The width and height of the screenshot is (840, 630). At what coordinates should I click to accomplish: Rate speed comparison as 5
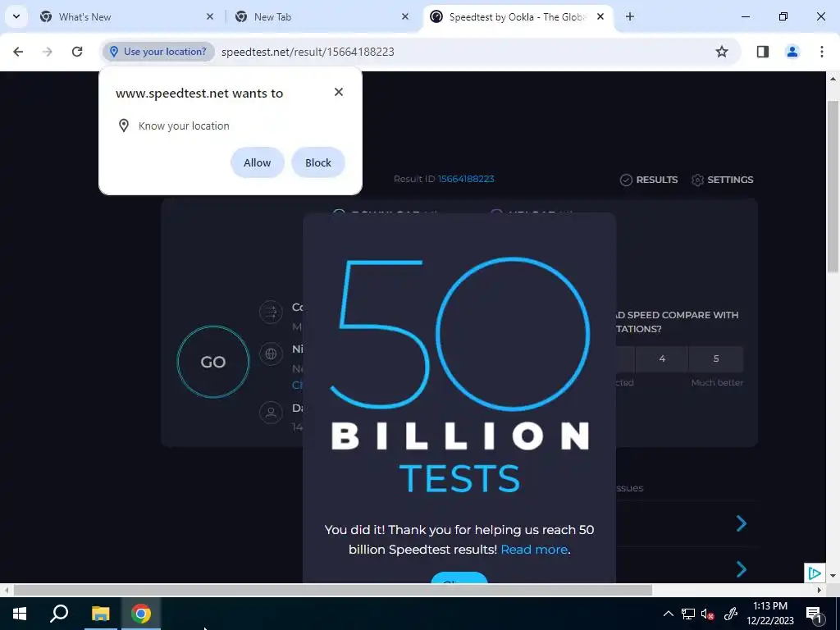[716, 359]
